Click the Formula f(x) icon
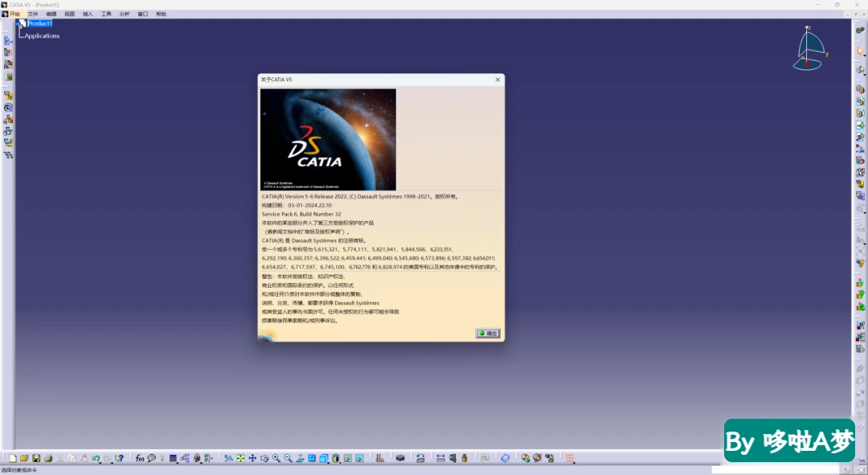The image size is (868, 475). (140, 458)
